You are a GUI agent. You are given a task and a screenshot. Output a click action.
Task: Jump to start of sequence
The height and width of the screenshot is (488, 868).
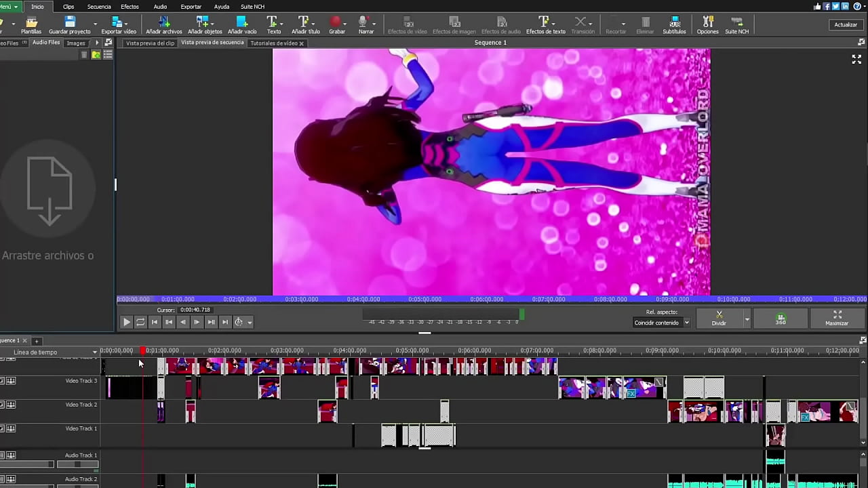tap(155, 322)
